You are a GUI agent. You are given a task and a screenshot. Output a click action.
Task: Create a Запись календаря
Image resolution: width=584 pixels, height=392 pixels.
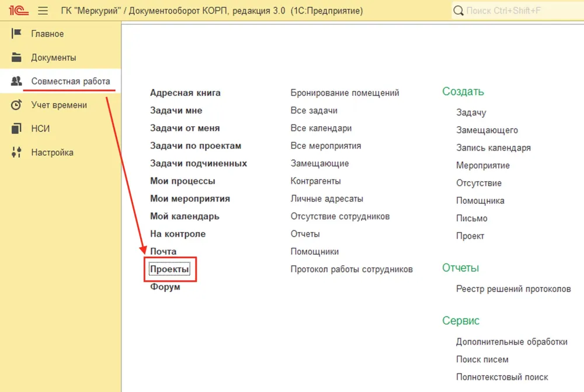tap(493, 148)
